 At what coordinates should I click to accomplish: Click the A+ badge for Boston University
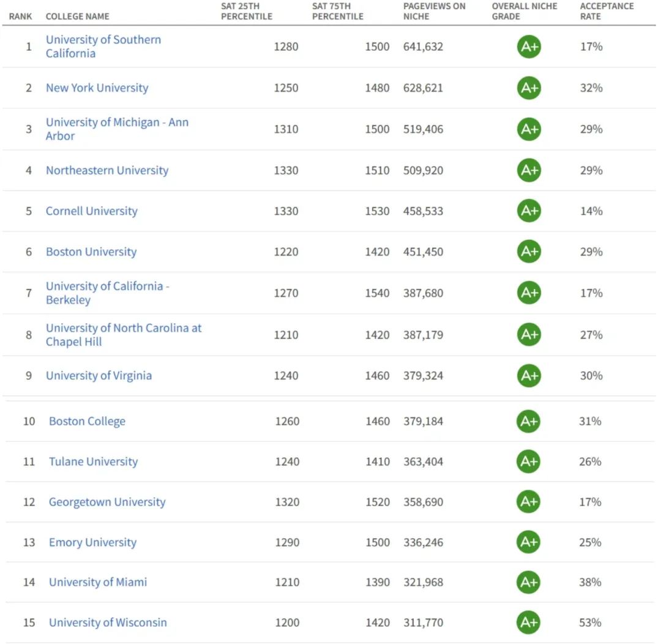pos(529,252)
